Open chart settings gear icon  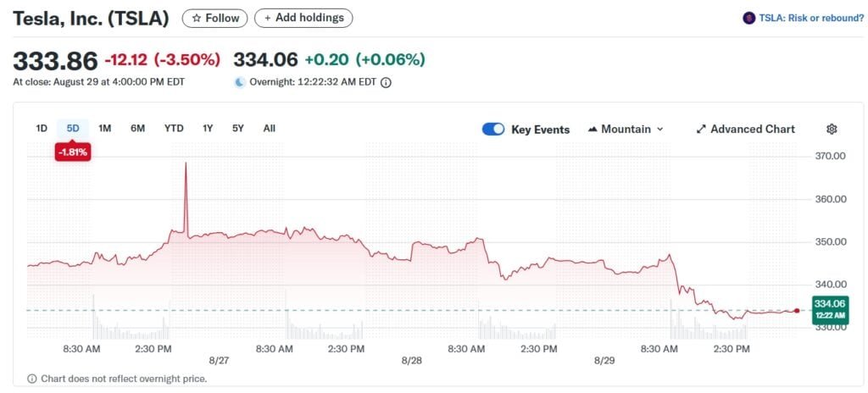(832, 130)
